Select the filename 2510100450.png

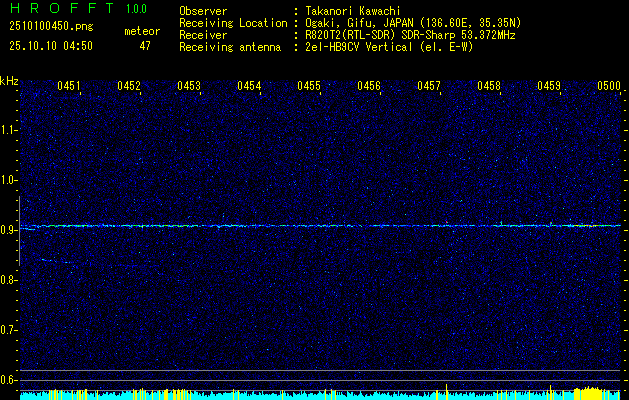[x=51, y=27]
